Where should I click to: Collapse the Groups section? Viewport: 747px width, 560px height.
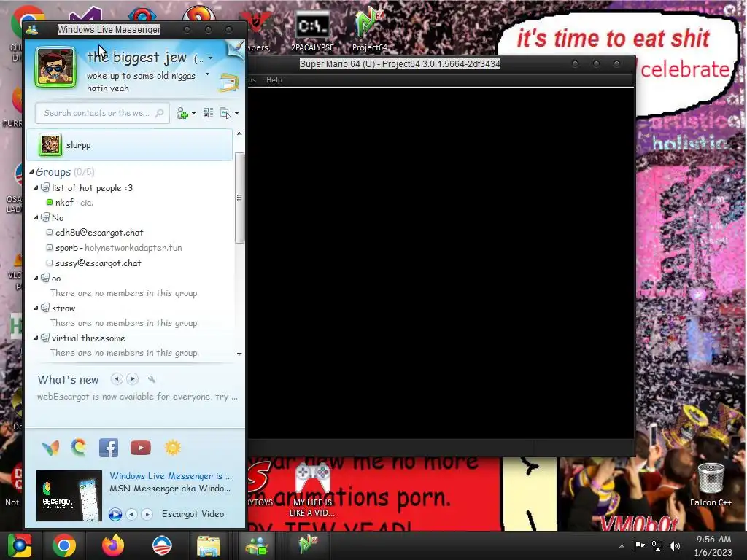(x=31, y=172)
